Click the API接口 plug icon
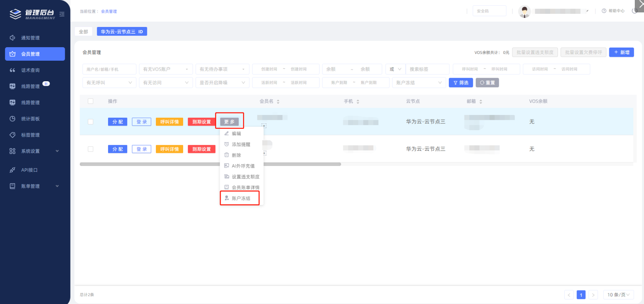 12,170
